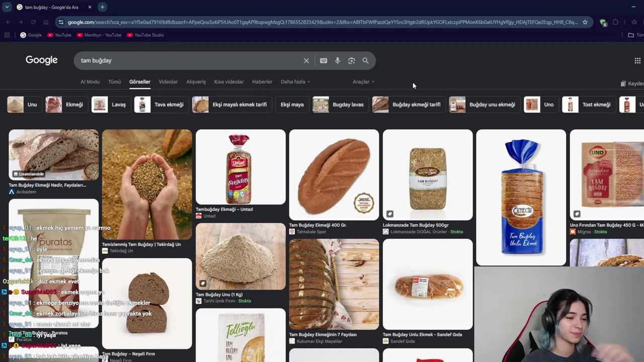Viewport: 644px width, 362px height.
Task: Open the blue Ekmecik bread bag image
Action: (521, 198)
